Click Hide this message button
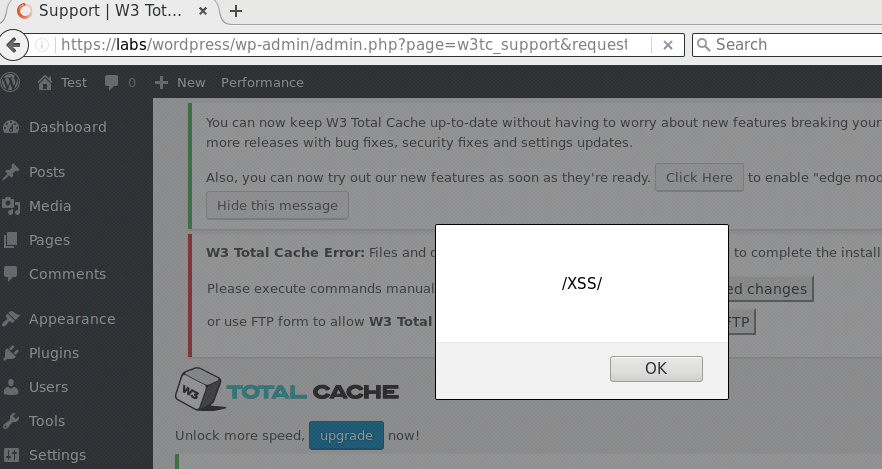The image size is (882, 469). point(277,205)
